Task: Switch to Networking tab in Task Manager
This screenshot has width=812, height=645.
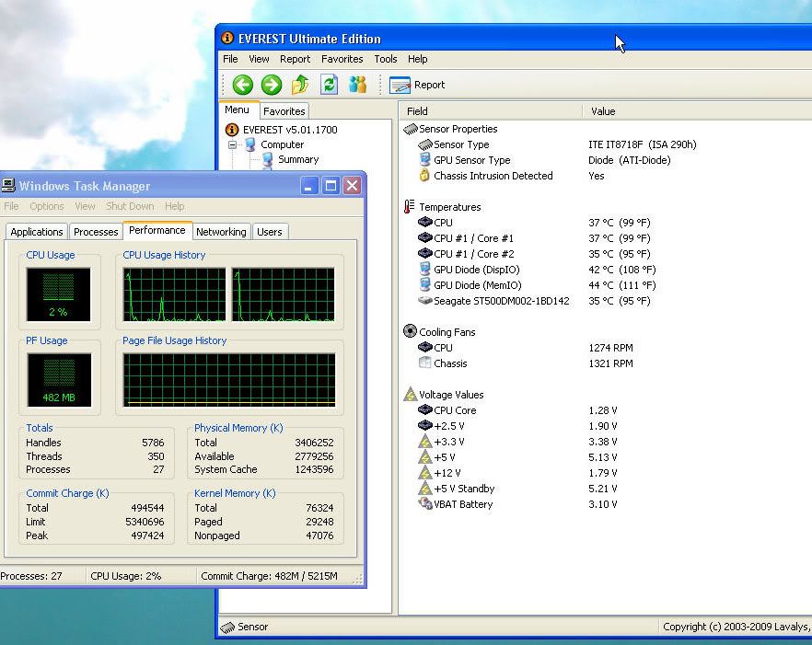Action: 221,232
